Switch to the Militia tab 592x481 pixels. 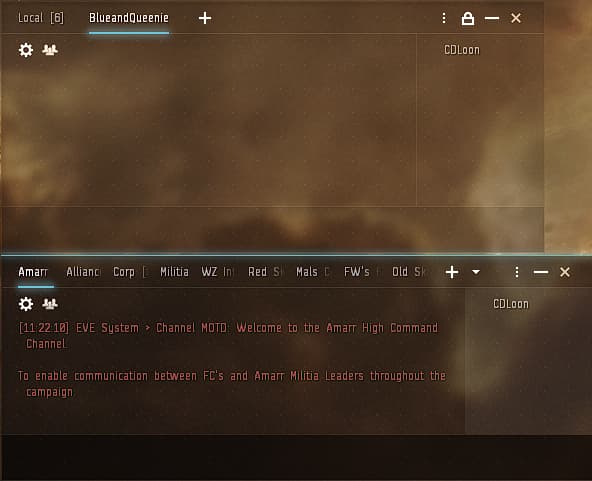coord(174,272)
